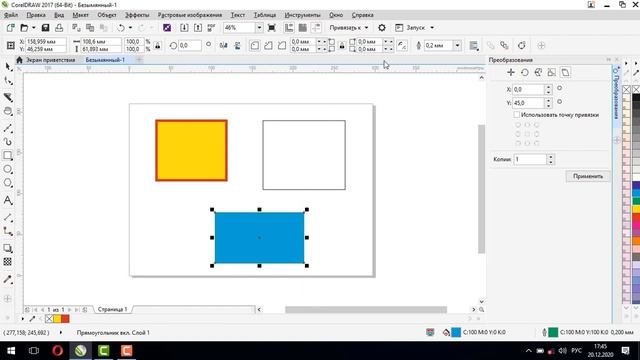Select the Shape edit tool
640x360 pixels.
click(x=8, y=81)
